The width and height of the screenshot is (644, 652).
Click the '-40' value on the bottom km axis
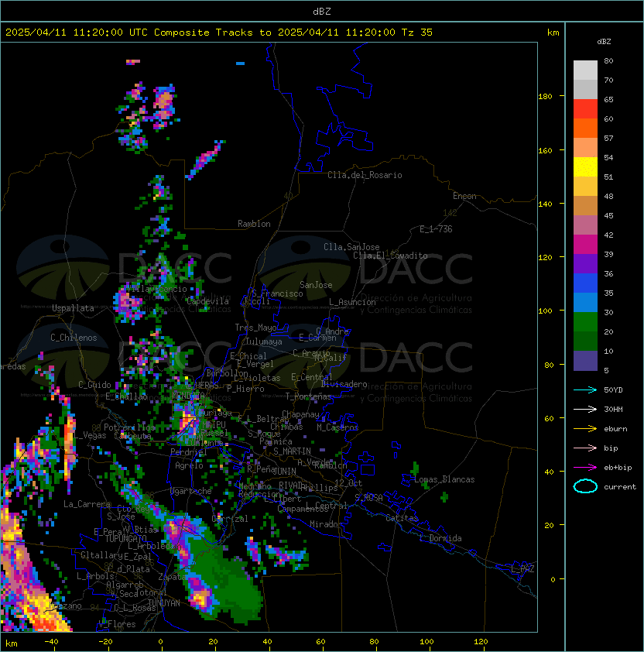point(51,642)
